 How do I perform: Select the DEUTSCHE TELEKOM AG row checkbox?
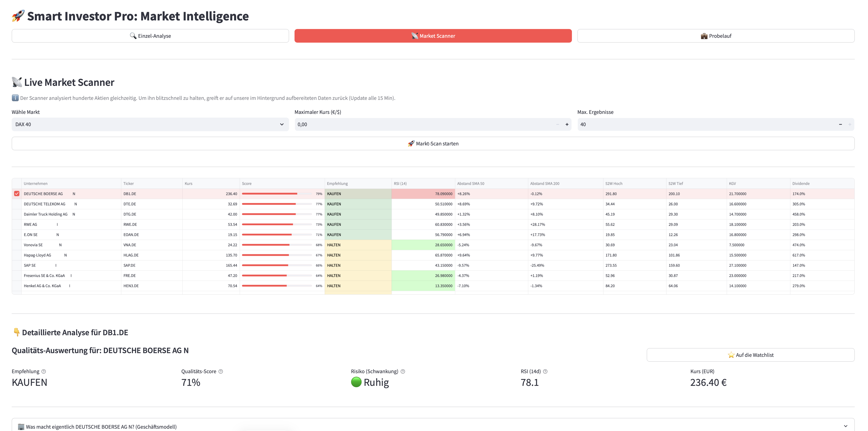[17, 204]
